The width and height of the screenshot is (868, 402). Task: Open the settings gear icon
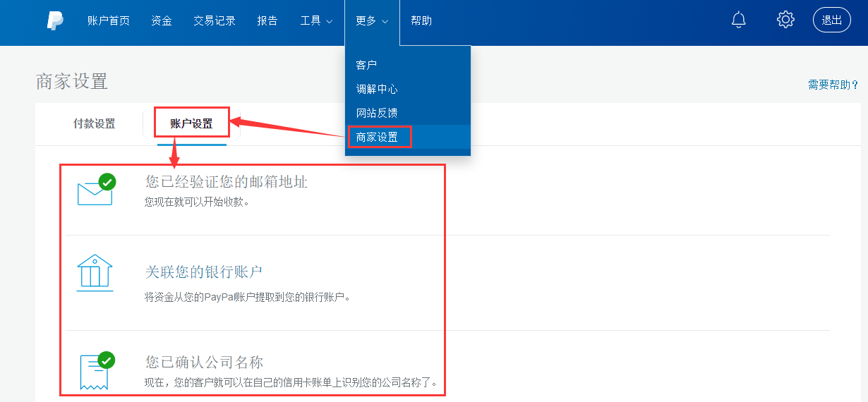(785, 20)
